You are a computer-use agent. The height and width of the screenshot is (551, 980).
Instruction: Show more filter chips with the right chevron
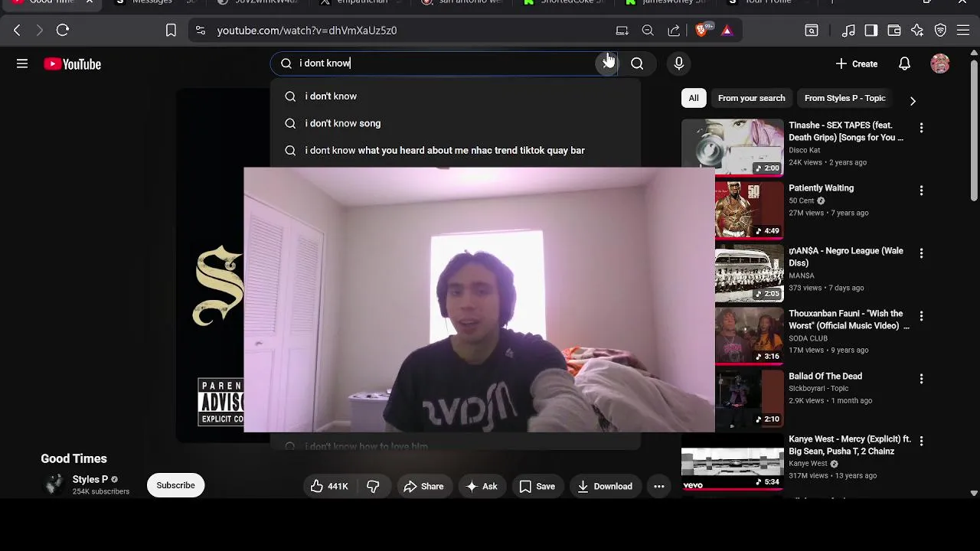click(x=912, y=100)
